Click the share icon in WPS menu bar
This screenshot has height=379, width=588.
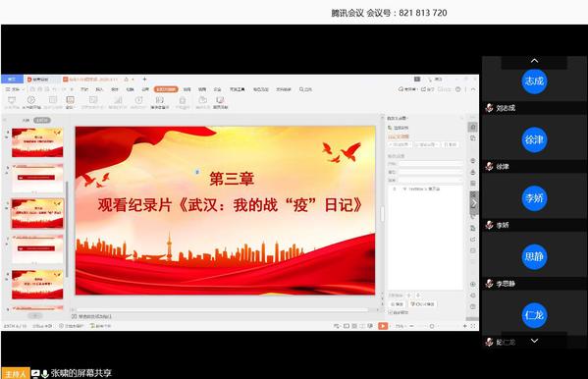click(x=427, y=89)
